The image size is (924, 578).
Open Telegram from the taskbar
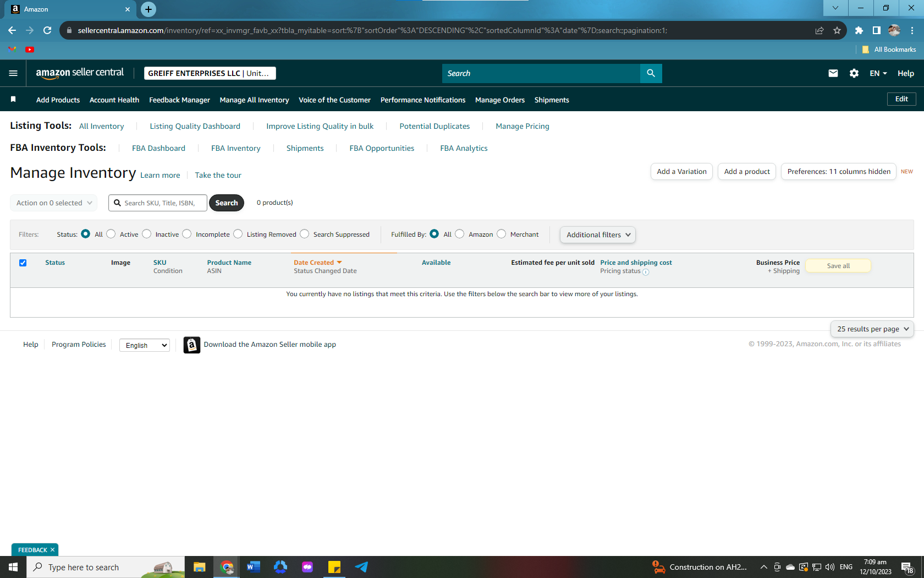point(361,567)
